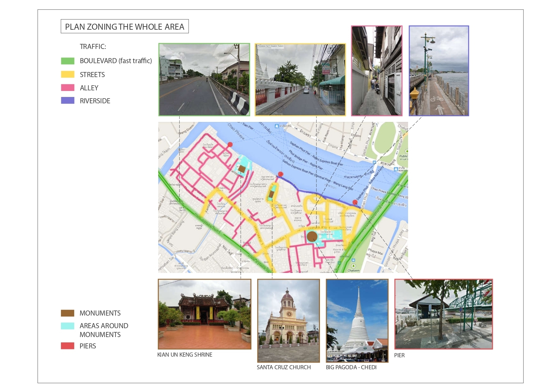Select the brown Monuments legend swatch

click(x=68, y=313)
